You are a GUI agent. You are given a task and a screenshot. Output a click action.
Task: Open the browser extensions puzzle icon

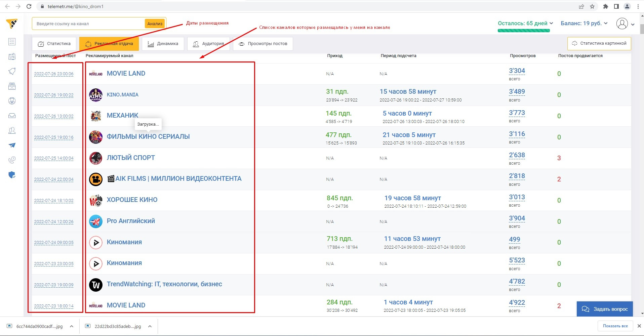point(606,6)
